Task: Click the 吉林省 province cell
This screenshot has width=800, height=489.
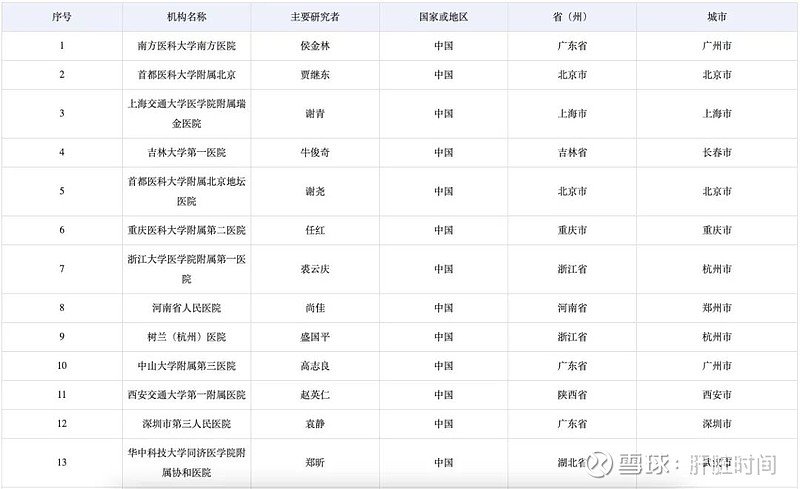Action: pyautogui.click(x=572, y=153)
